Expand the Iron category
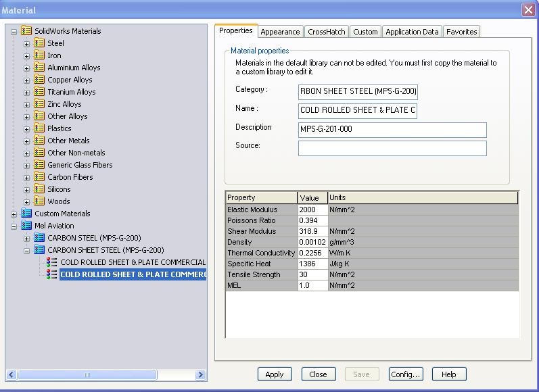The height and width of the screenshot is (392, 539). 26,56
